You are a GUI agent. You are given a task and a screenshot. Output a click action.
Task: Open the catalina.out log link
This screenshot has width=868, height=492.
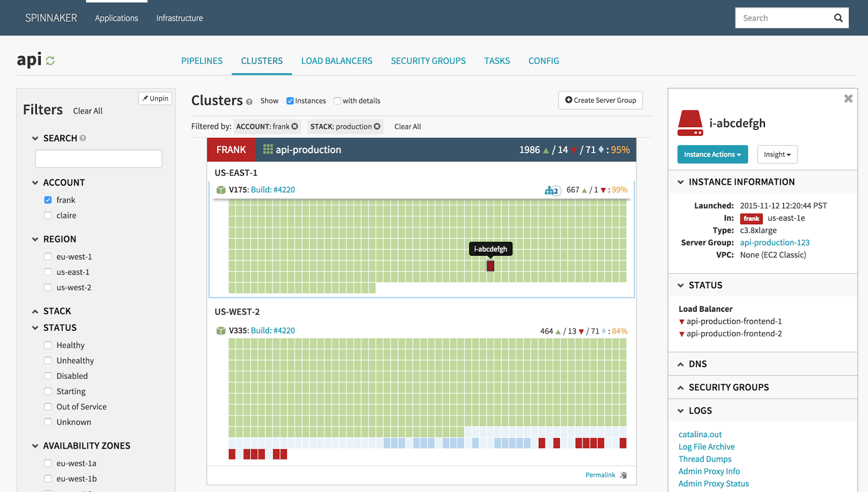700,434
